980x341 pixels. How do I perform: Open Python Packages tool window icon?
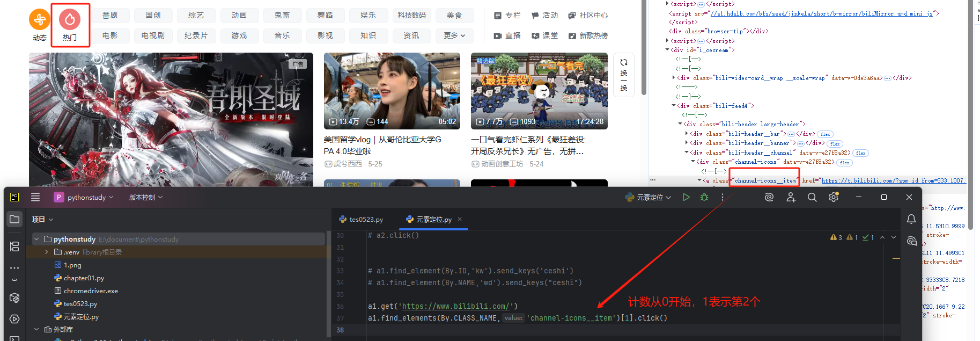(x=14, y=298)
